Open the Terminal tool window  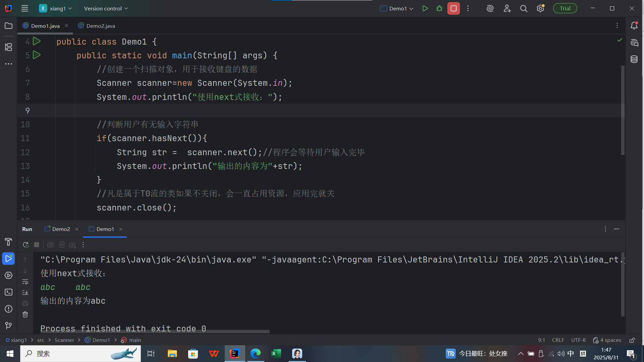tap(8, 292)
